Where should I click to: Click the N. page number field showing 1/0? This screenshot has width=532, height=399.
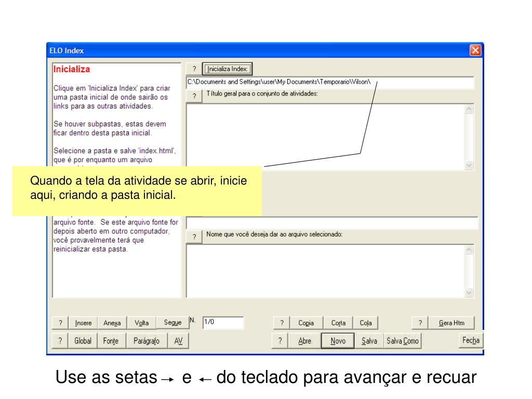pos(223,322)
